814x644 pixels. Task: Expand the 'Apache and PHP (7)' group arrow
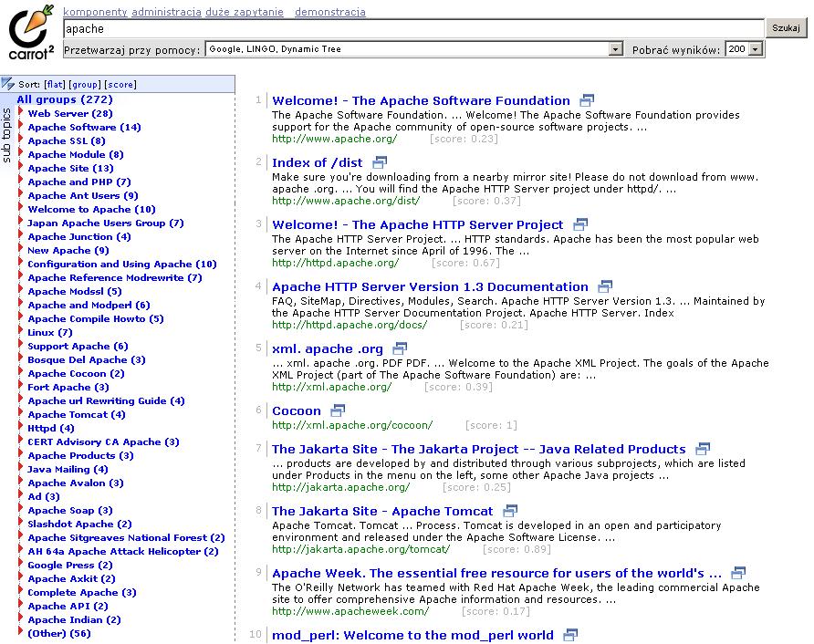[x=21, y=181]
